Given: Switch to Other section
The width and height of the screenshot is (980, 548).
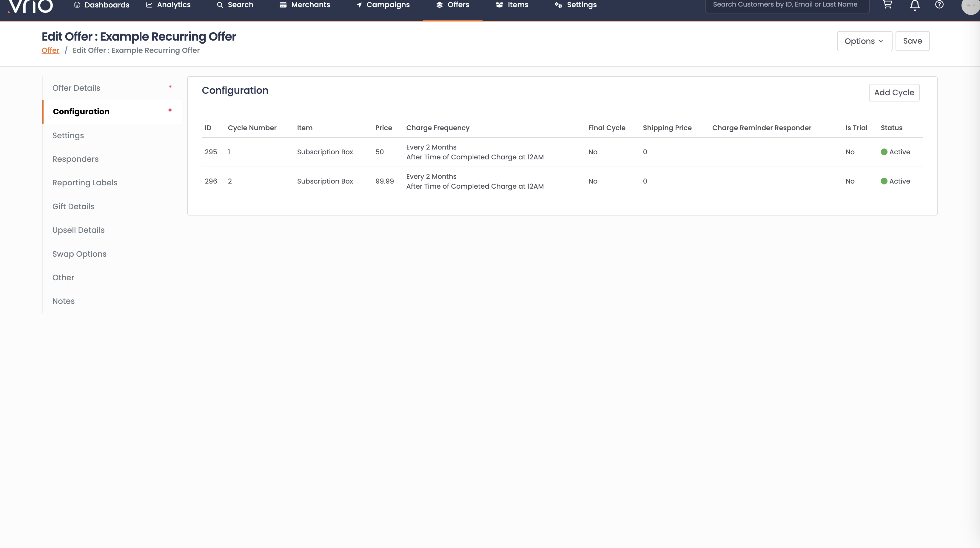Looking at the screenshot, I should (x=112, y=277).
